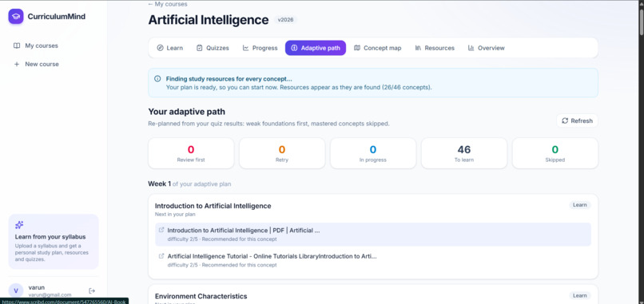This screenshot has width=644, height=304.
Task: Open the Resources tab
Action: pyautogui.click(x=435, y=48)
